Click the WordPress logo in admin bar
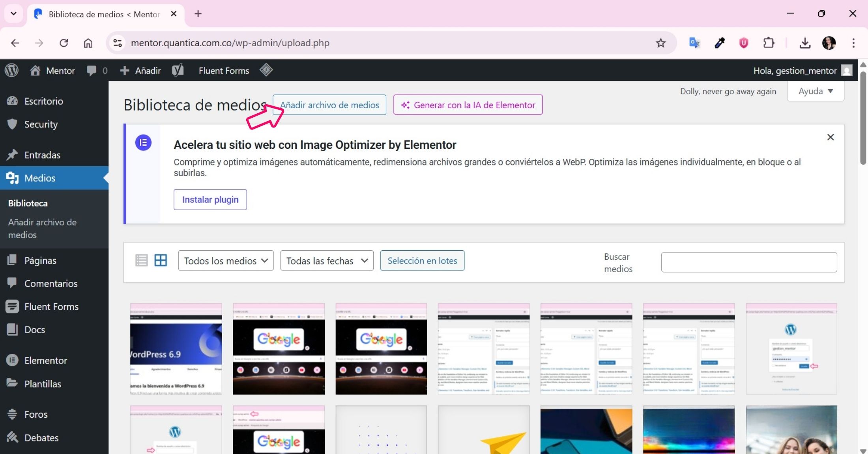The image size is (868, 454). pos(12,71)
